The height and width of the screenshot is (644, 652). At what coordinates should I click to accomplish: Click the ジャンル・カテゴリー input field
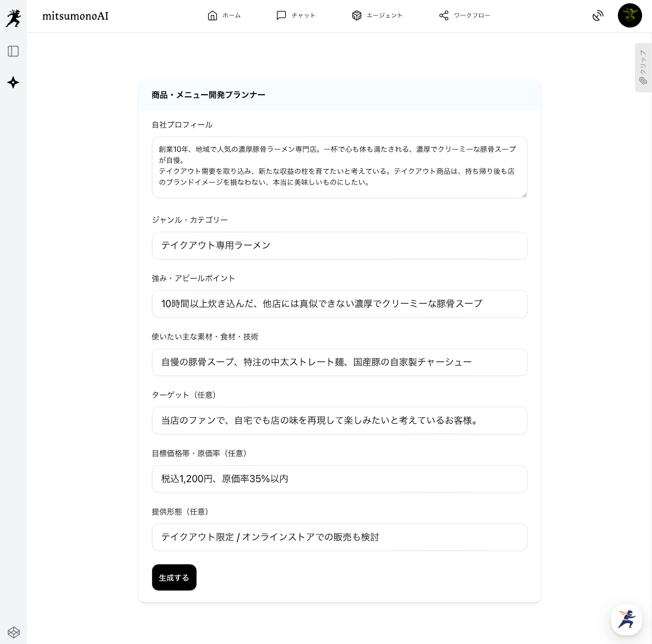[x=339, y=245]
